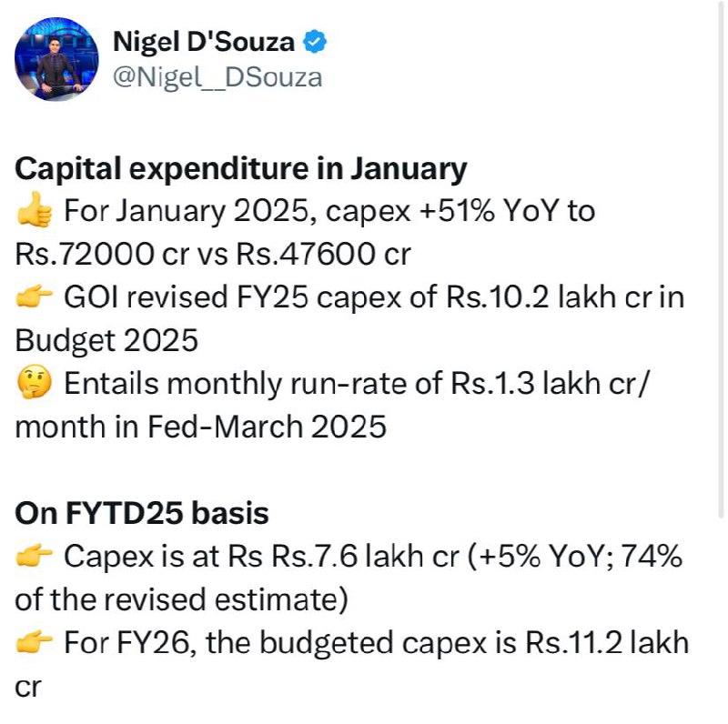Screen dimensions: 728x724
Task: Click the Nigel D'Souza display name
Action: 204,42
